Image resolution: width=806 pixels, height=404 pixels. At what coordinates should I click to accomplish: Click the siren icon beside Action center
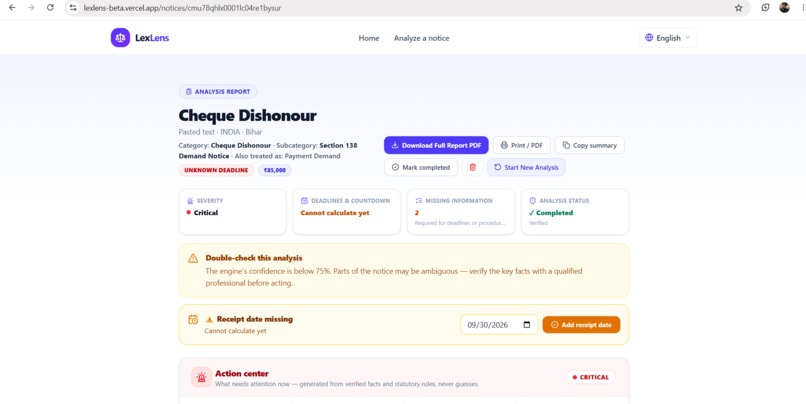coord(201,377)
